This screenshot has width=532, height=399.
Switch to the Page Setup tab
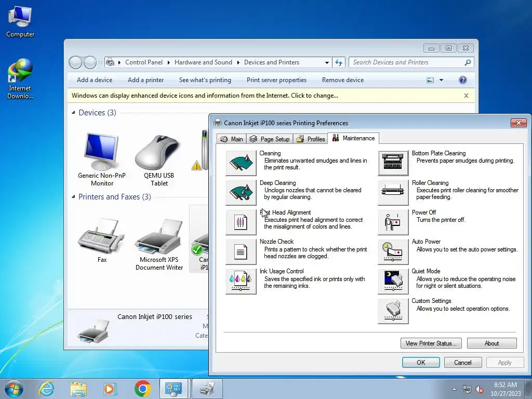270,139
